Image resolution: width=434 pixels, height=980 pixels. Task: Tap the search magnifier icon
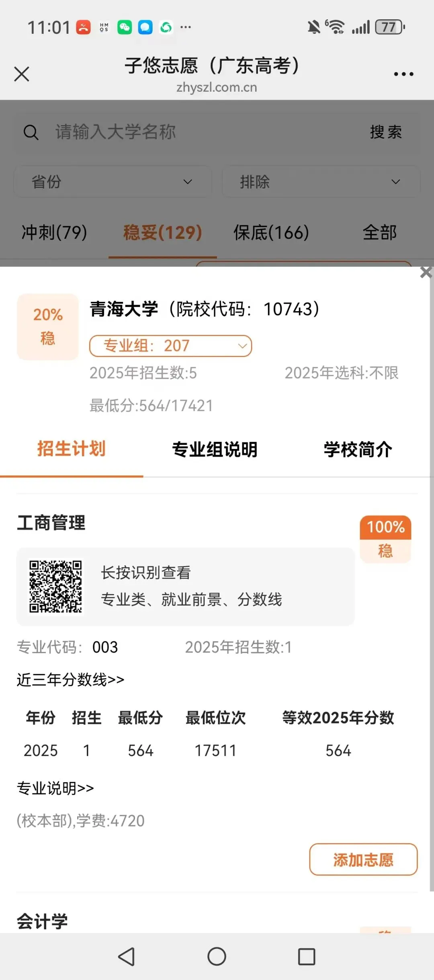(31, 132)
